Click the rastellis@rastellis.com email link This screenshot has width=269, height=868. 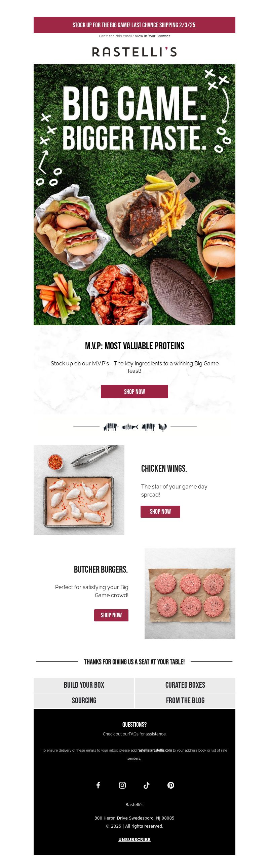tap(155, 750)
